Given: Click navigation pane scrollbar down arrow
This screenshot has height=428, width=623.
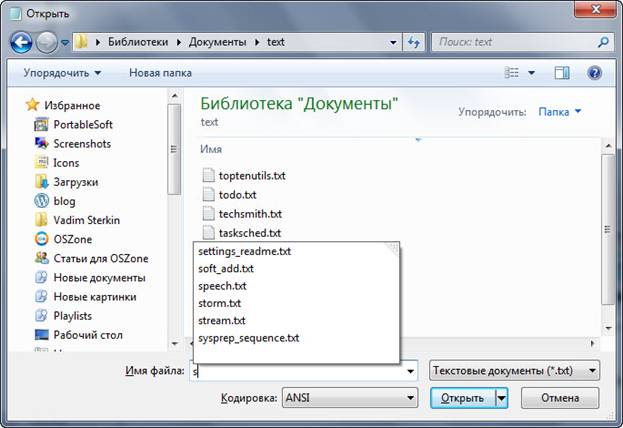Looking at the screenshot, I should click(174, 343).
